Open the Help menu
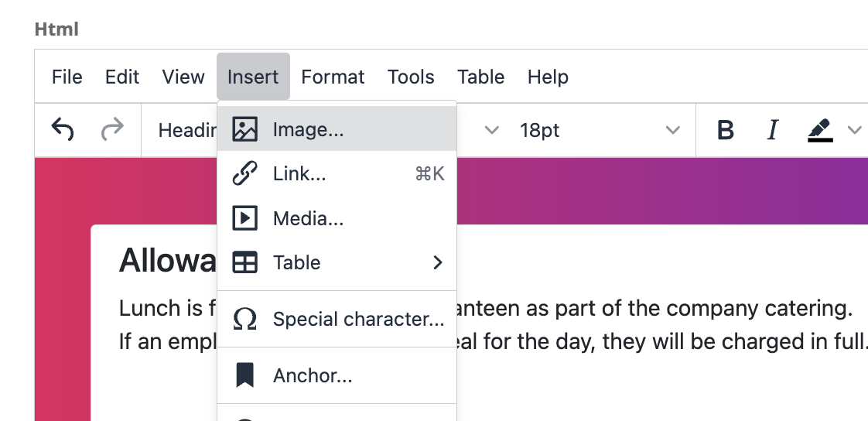This screenshot has height=421, width=868. click(548, 77)
